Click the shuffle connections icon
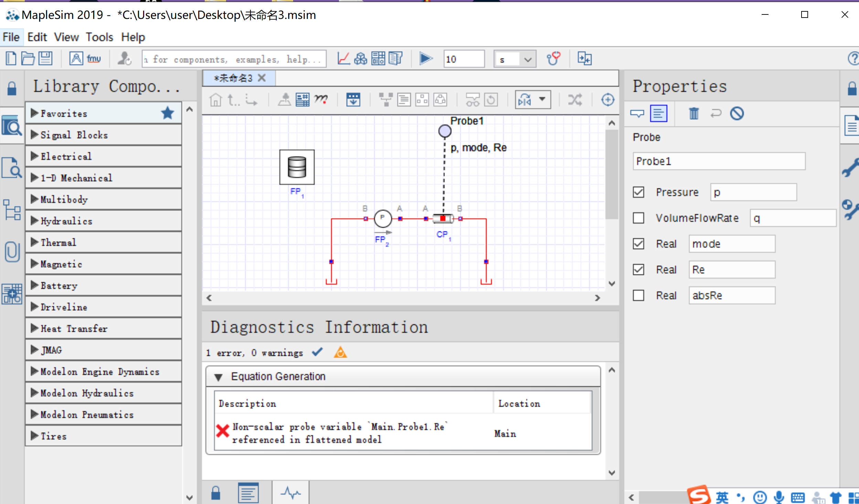The height and width of the screenshot is (504, 859). [x=575, y=100]
